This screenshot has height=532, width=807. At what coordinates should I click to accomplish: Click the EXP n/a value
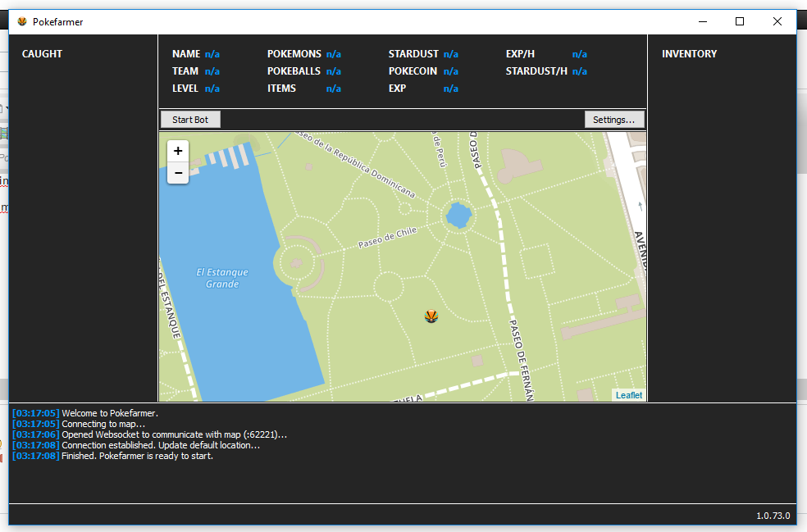(x=451, y=89)
